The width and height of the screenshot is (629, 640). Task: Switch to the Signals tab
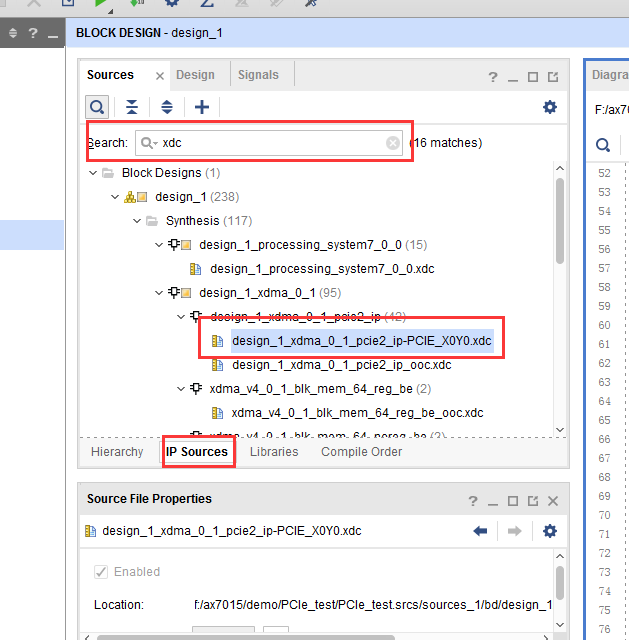pyautogui.click(x=258, y=75)
